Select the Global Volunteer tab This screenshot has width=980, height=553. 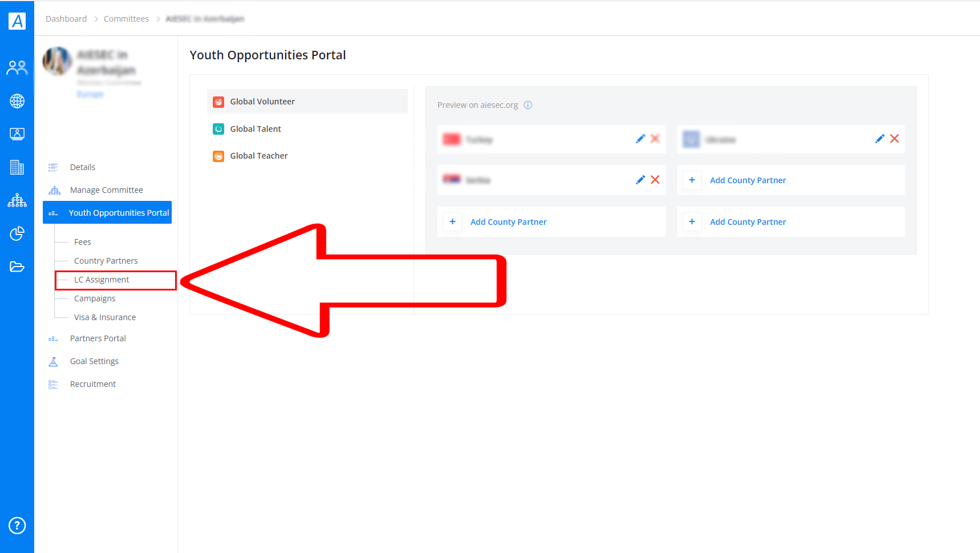307,102
